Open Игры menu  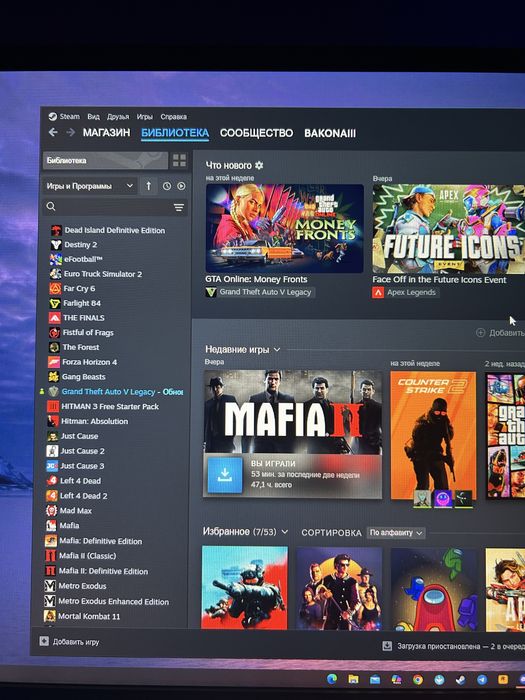pyautogui.click(x=145, y=117)
